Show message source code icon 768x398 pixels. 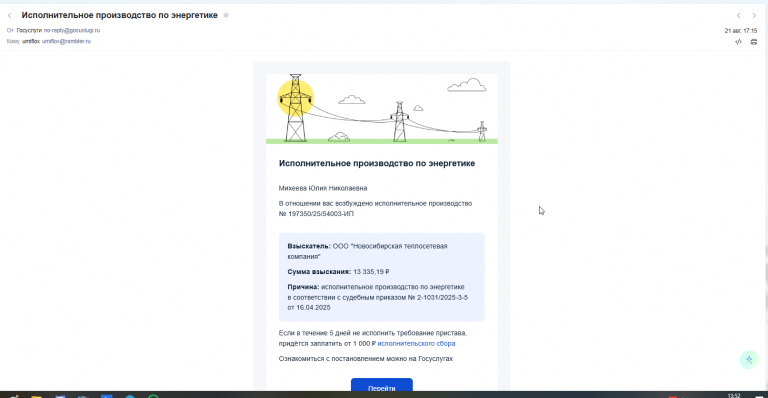[x=738, y=42]
